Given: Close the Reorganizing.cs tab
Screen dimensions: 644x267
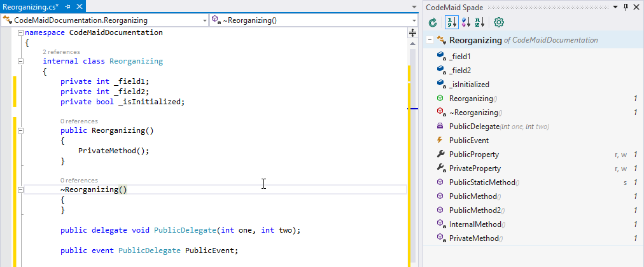Looking at the screenshot, I should coord(80,6).
